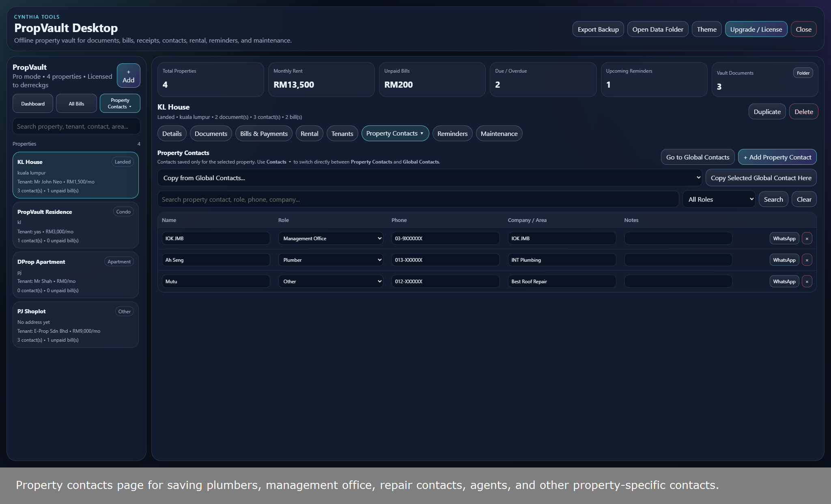The width and height of the screenshot is (831, 504).
Task: Open Data Folder from header
Action: click(657, 29)
